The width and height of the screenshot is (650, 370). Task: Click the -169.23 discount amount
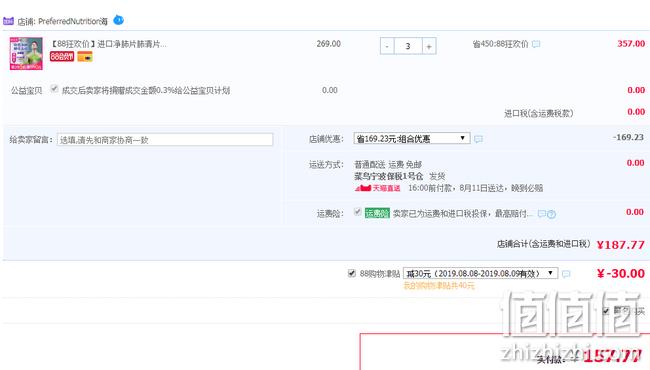click(628, 137)
